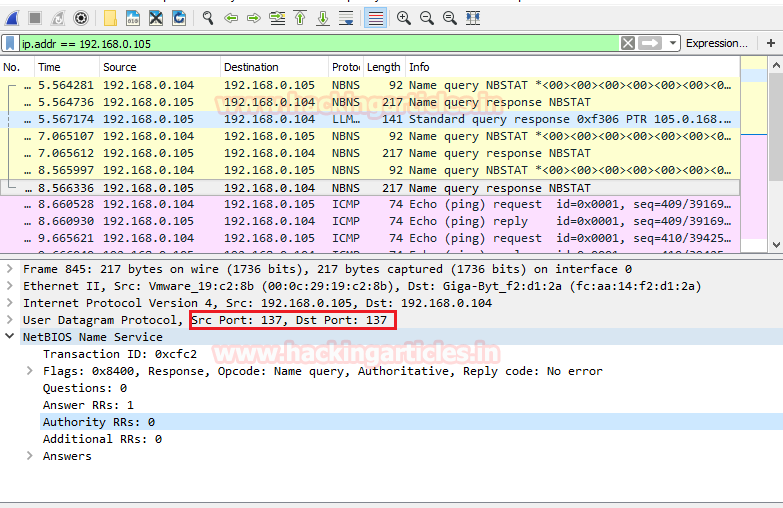The image size is (783, 508).
Task: Select the Questions: 0 field
Action: point(85,388)
